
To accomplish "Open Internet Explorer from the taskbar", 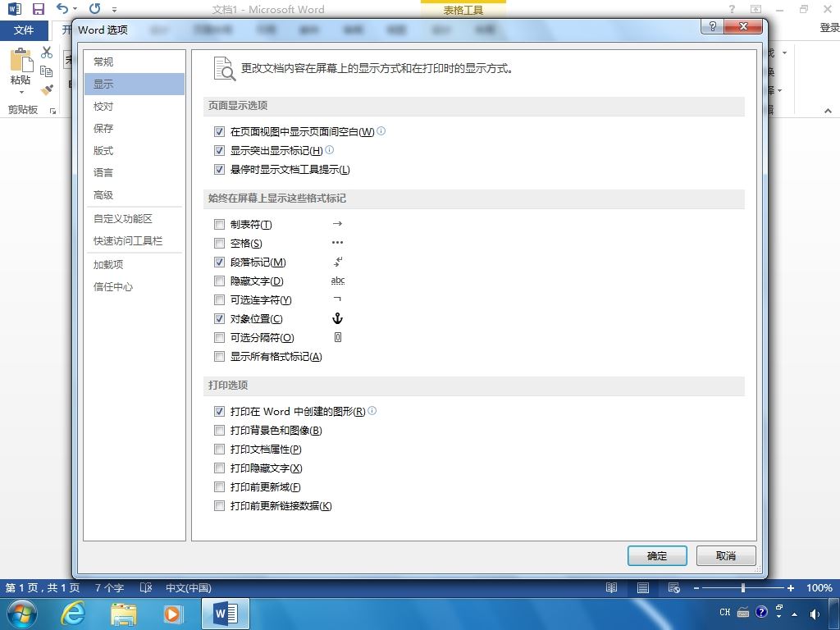I will [72, 614].
